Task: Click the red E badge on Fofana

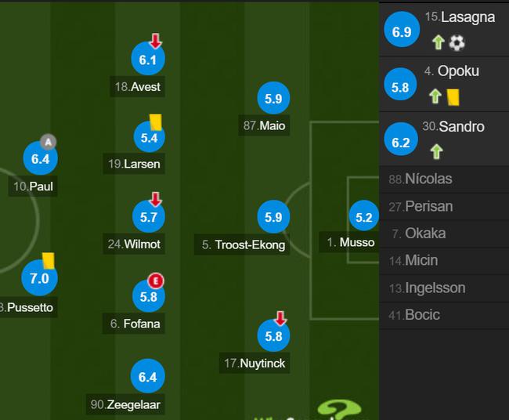Action: tap(156, 281)
